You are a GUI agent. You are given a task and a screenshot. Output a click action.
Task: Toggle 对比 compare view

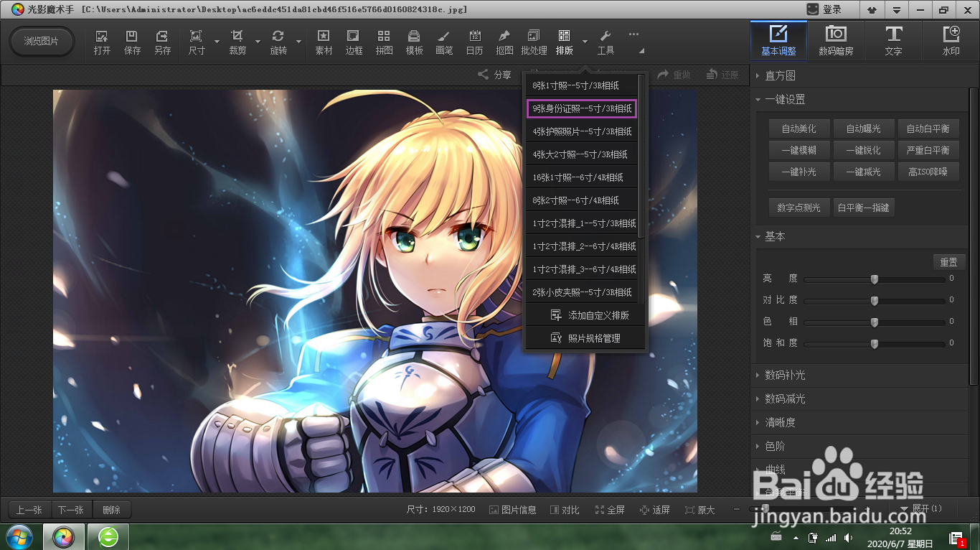565,510
